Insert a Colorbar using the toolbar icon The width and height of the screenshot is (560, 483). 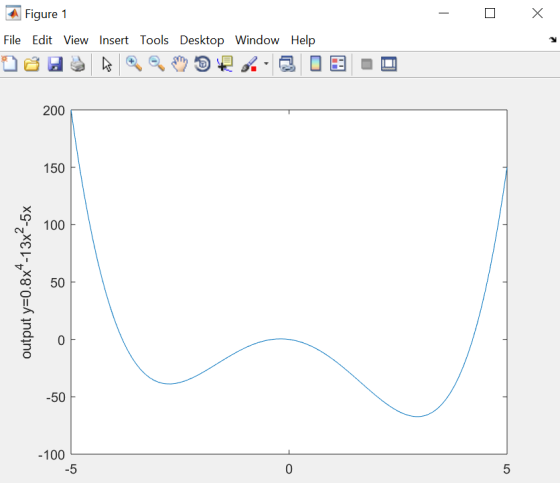coord(316,64)
